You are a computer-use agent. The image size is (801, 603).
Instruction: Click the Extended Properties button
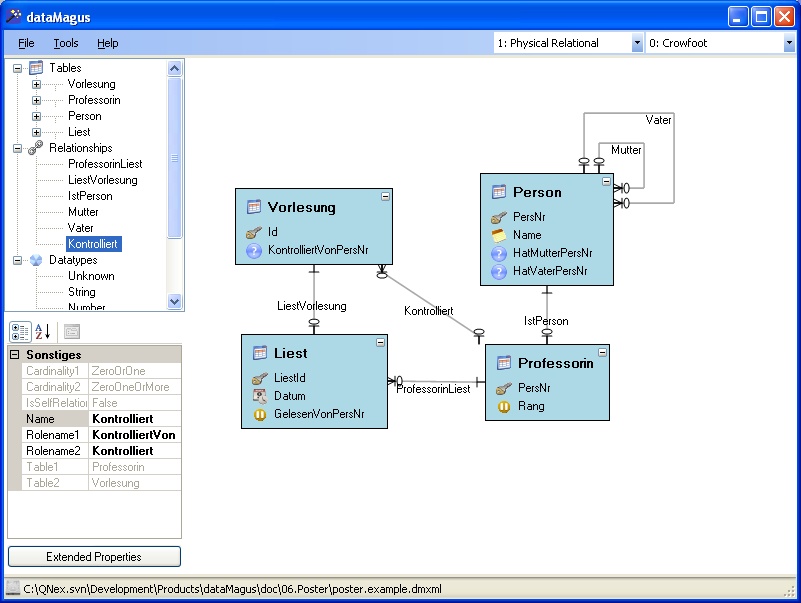(x=94, y=556)
